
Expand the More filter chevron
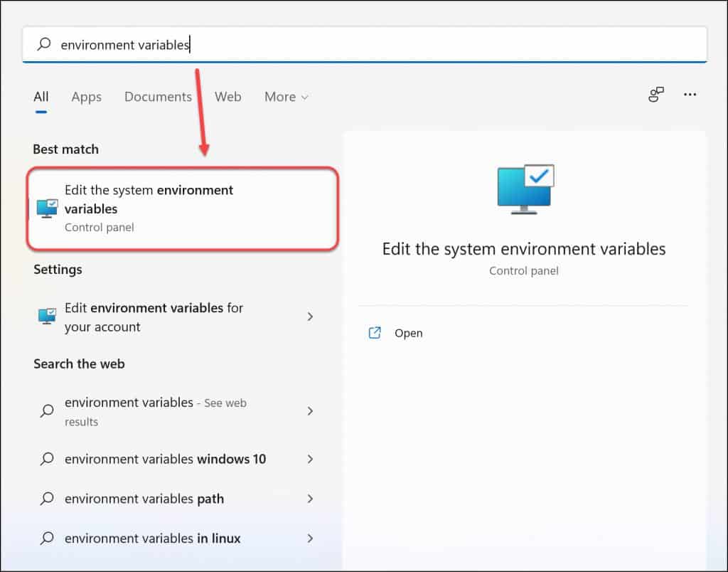tap(305, 97)
